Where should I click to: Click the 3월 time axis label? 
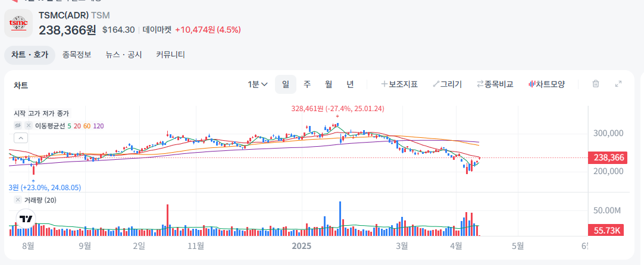tap(402, 246)
